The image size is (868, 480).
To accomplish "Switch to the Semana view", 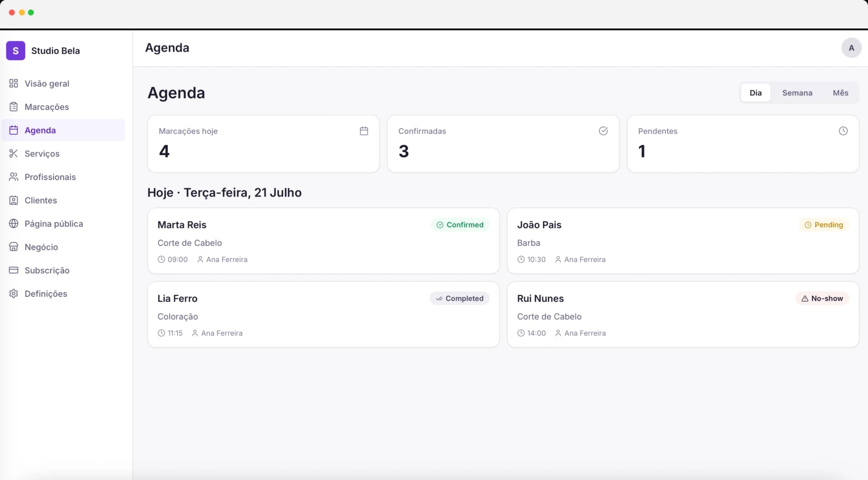I will [x=797, y=93].
